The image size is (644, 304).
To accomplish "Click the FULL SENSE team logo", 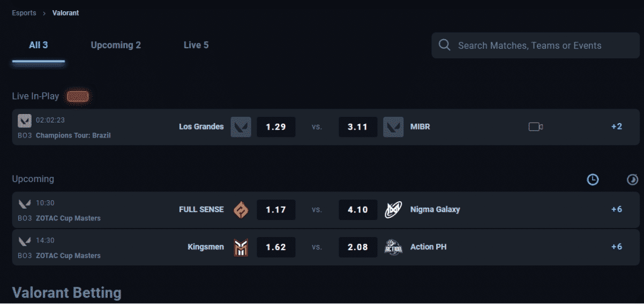I will (241, 210).
